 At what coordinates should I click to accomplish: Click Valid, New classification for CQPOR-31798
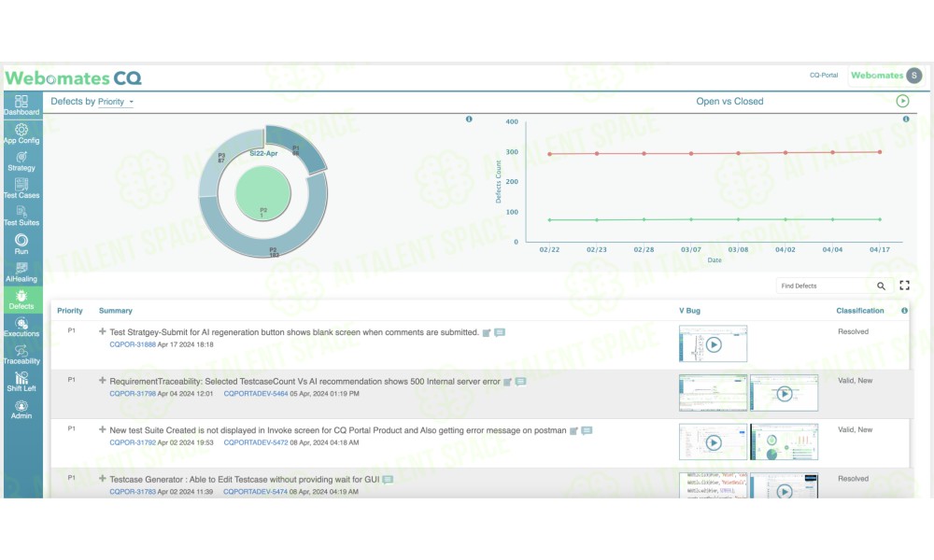(855, 381)
